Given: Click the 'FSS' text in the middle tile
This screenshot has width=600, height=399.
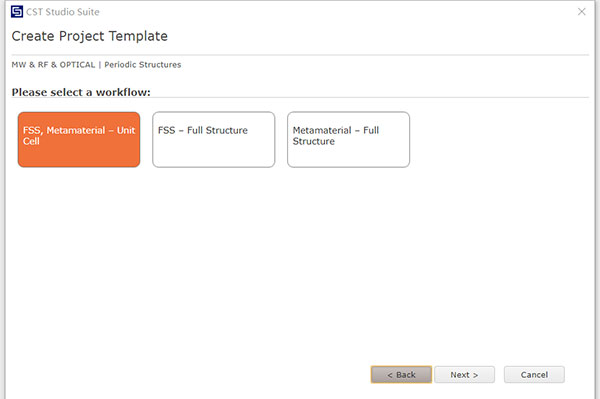Looking at the screenshot, I should 166,130.
